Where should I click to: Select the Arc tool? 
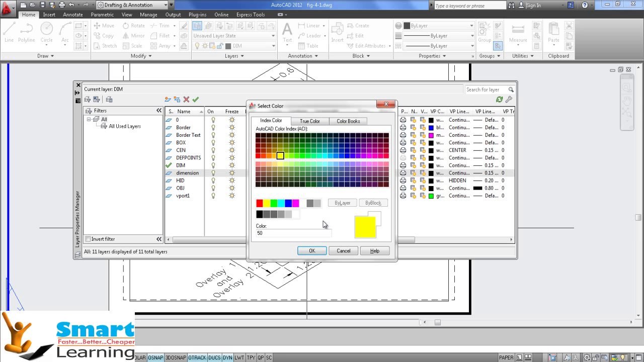click(x=65, y=32)
